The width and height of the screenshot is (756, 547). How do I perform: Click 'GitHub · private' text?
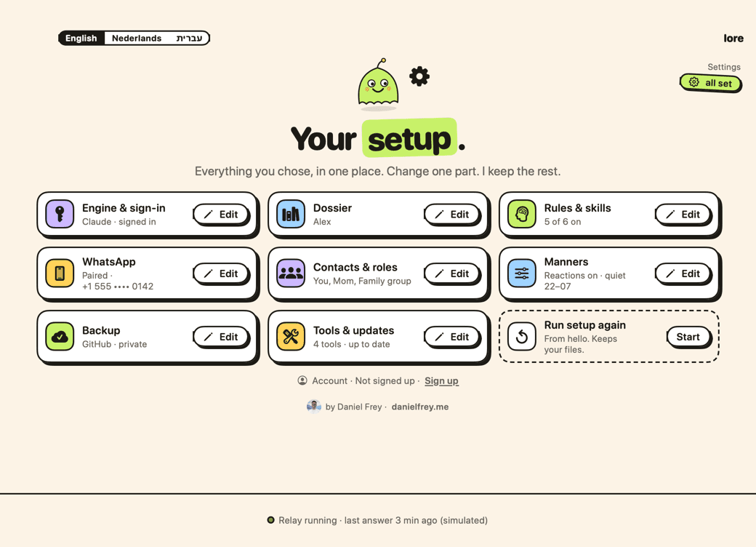pos(114,344)
